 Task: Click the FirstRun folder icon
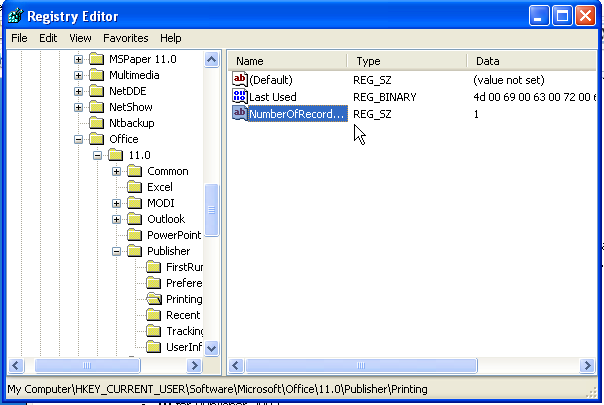click(154, 267)
